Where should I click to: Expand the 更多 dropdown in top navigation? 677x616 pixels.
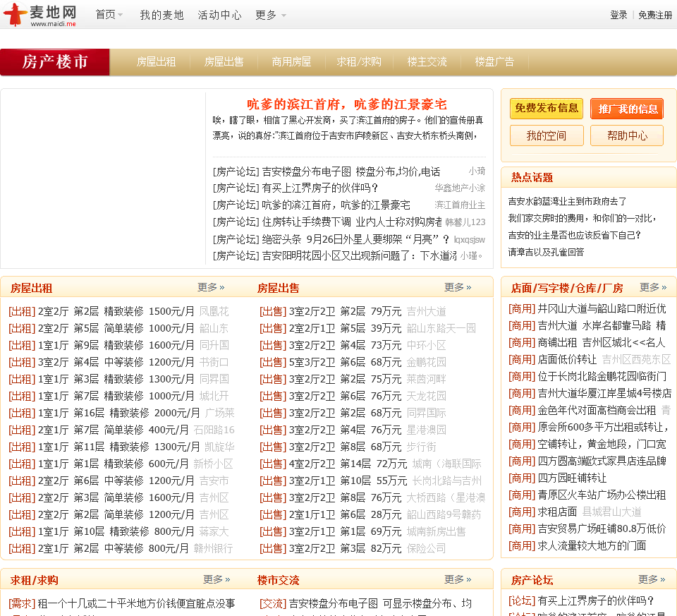click(270, 15)
